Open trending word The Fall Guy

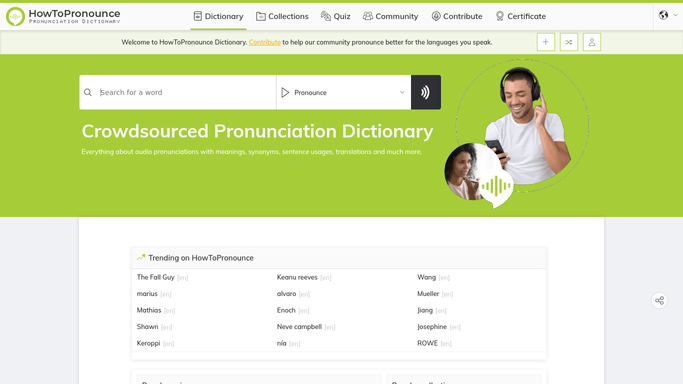[x=156, y=277]
